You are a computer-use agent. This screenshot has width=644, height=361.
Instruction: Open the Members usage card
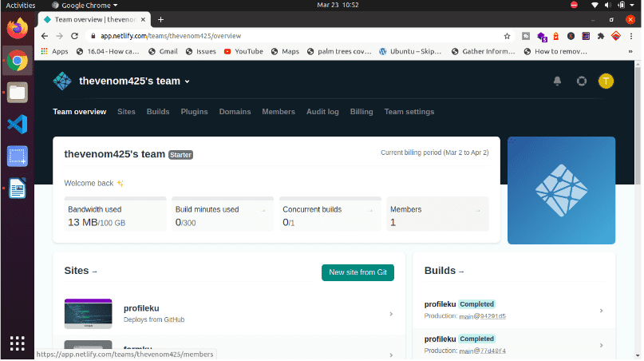[x=437, y=214]
